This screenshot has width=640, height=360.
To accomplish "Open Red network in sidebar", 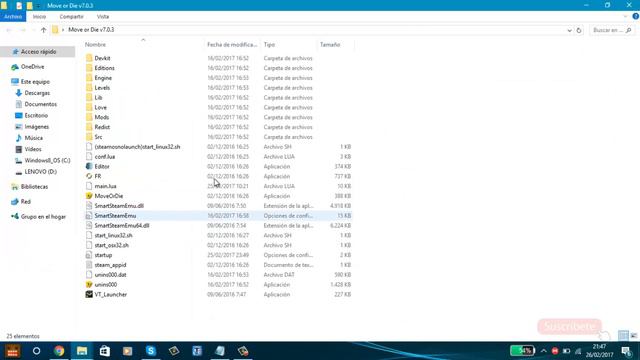I will click(25, 202).
